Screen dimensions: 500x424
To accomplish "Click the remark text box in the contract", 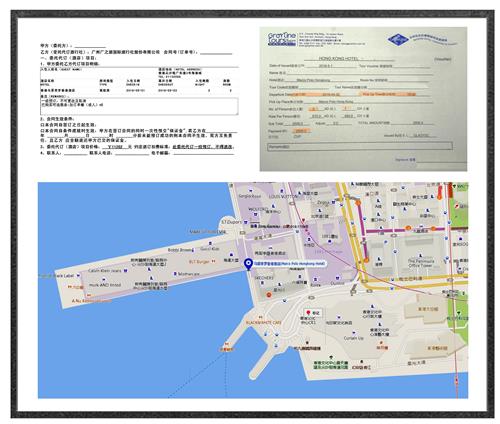I will [139, 106].
